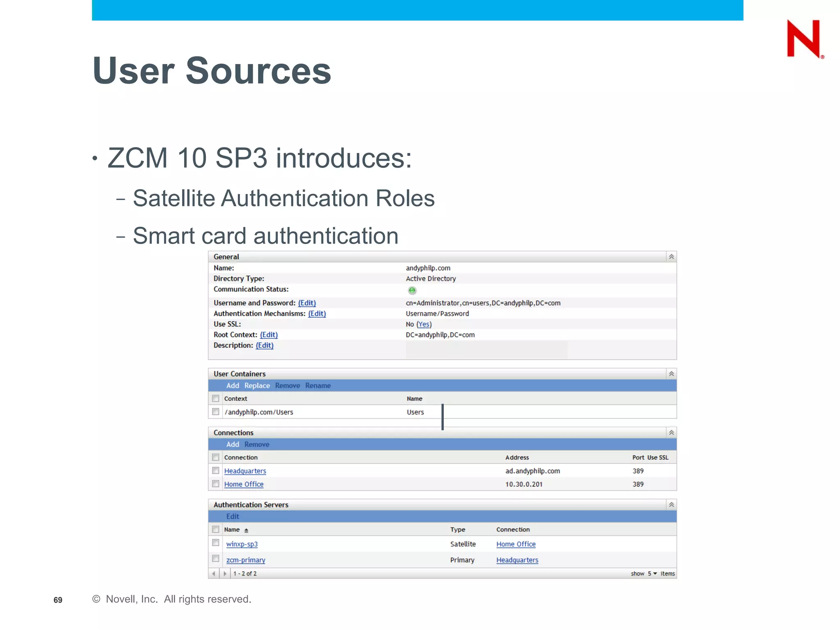Image resolution: width=840 pixels, height=630 pixels.
Task: Click the /andyphilp.com/Users context text
Action: (x=259, y=412)
